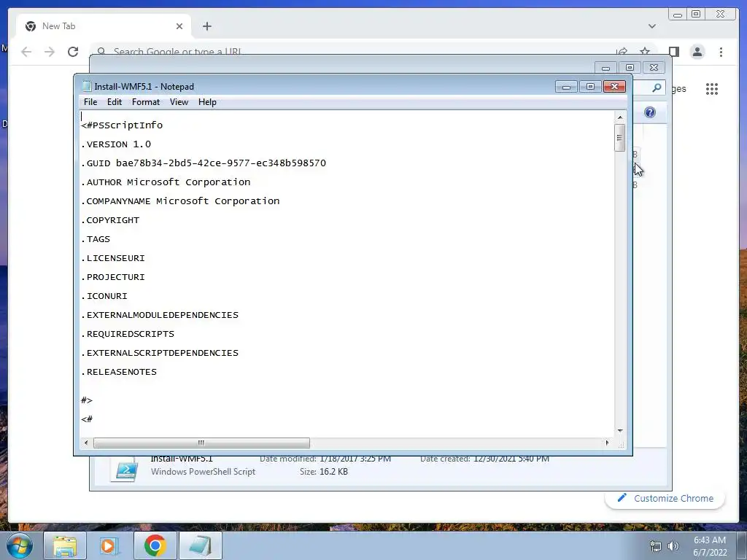Click the 'Size: 16.2 KB' detail in Explorer

323,472
